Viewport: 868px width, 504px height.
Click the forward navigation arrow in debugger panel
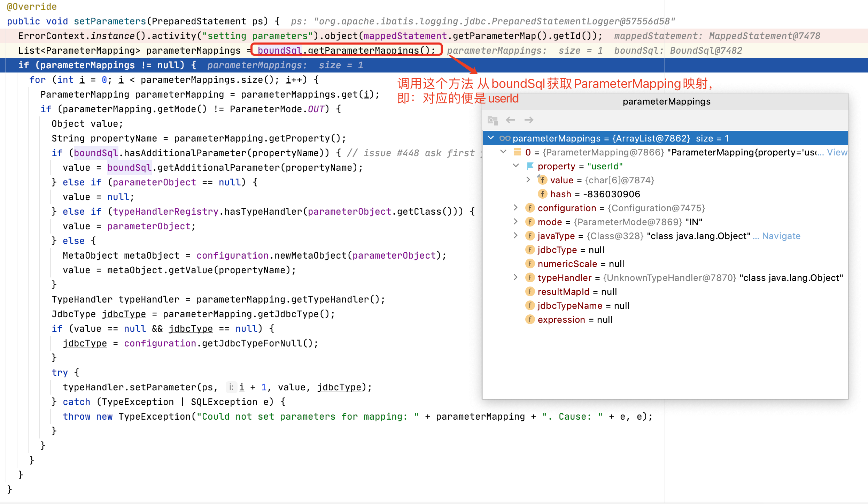(529, 120)
